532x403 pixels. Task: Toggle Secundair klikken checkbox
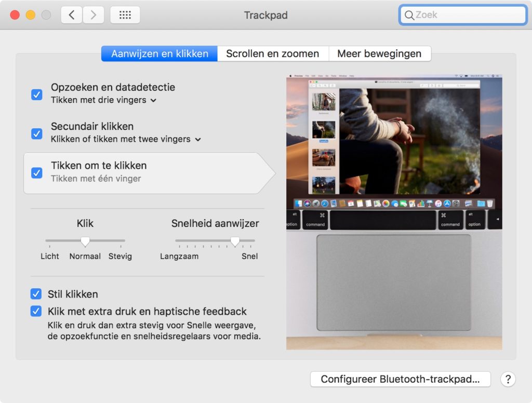pyautogui.click(x=37, y=133)
